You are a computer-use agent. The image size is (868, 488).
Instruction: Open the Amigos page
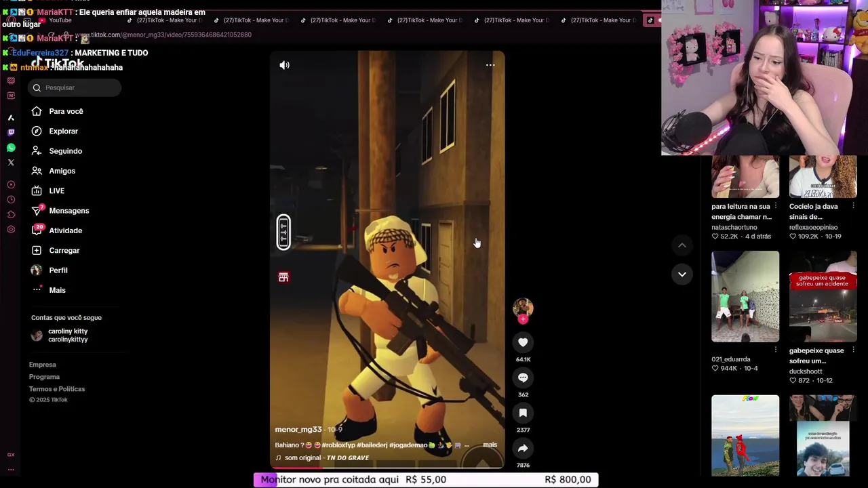pos(62,171)
